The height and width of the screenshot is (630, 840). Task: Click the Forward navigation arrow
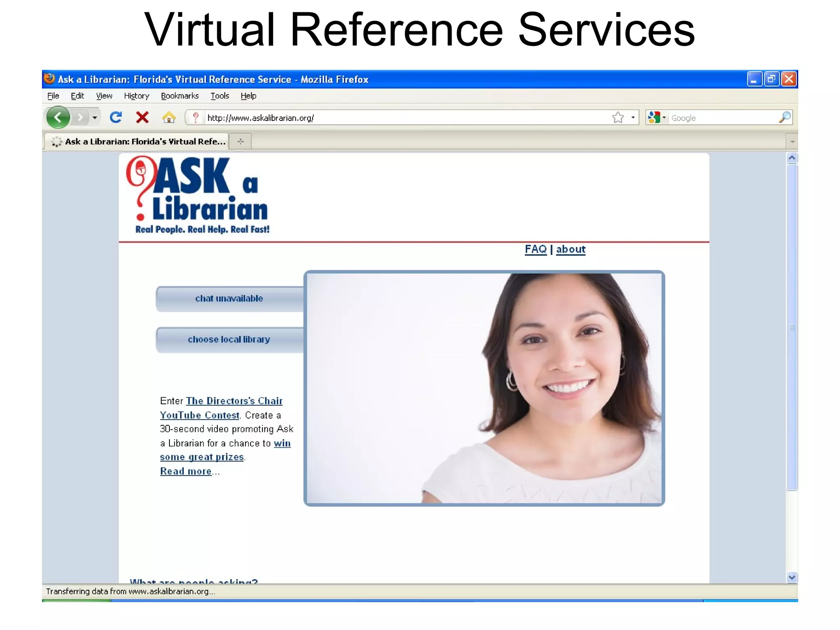tap(81, 118)
